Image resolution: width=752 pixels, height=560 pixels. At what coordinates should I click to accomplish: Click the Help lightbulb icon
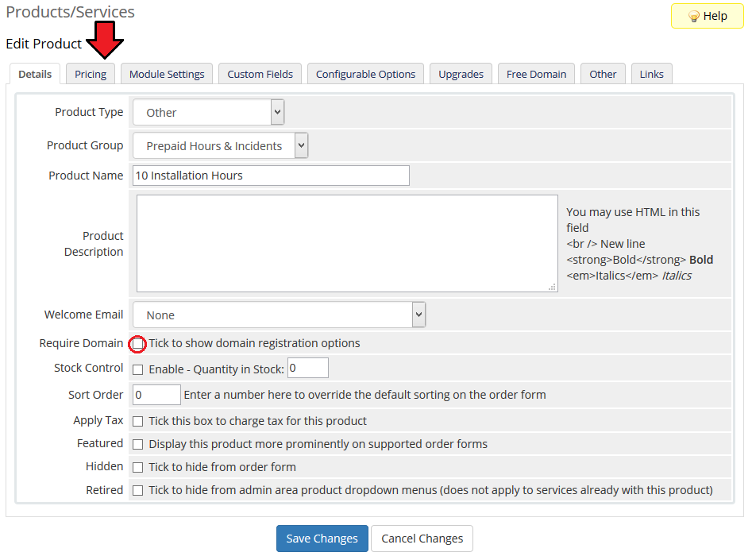pyautogui.click(x=693, y=17)
